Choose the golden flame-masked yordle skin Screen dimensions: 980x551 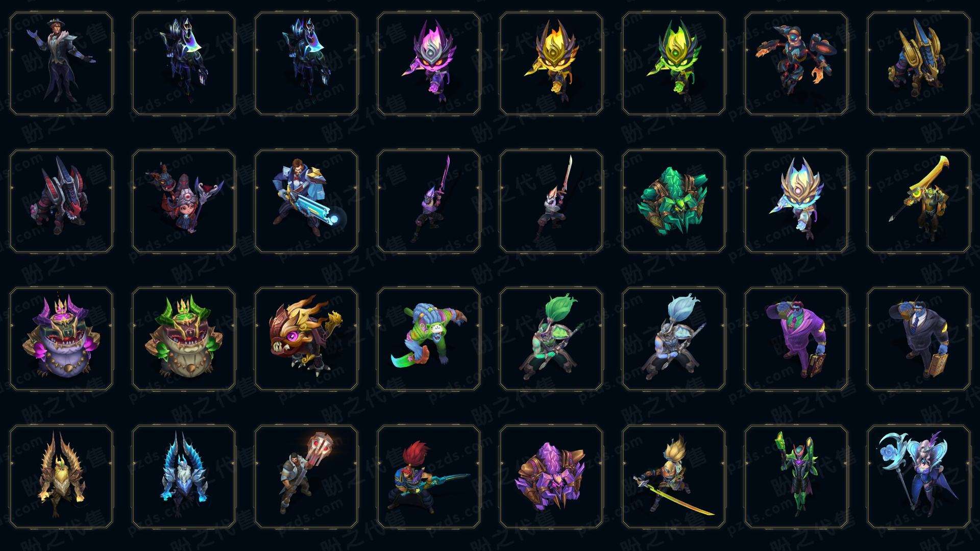(x=551, y=64)
